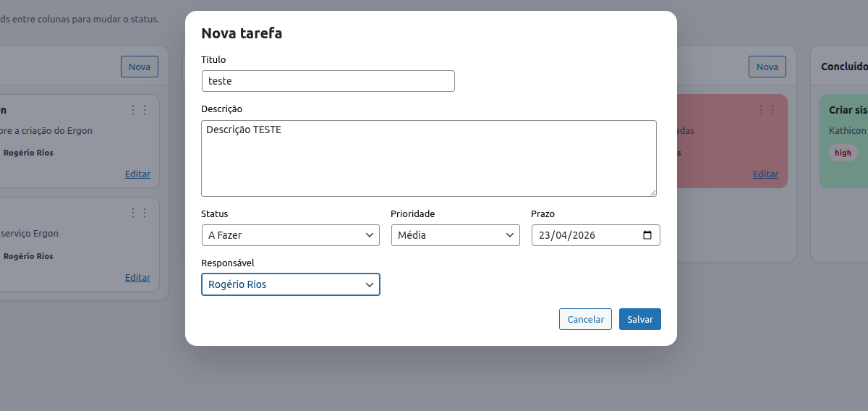Focus the Título field containing teste
The width and height of the screenshot is (868, 411).
tap(328, 81)
